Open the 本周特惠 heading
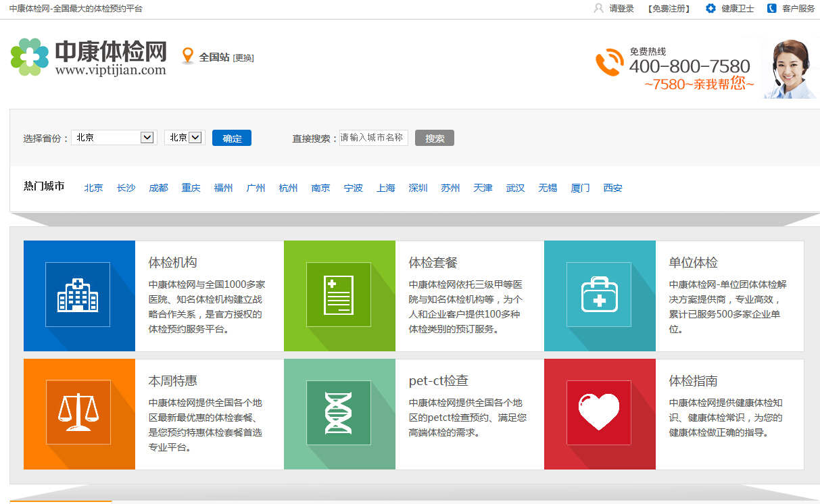 coord(172,381)
